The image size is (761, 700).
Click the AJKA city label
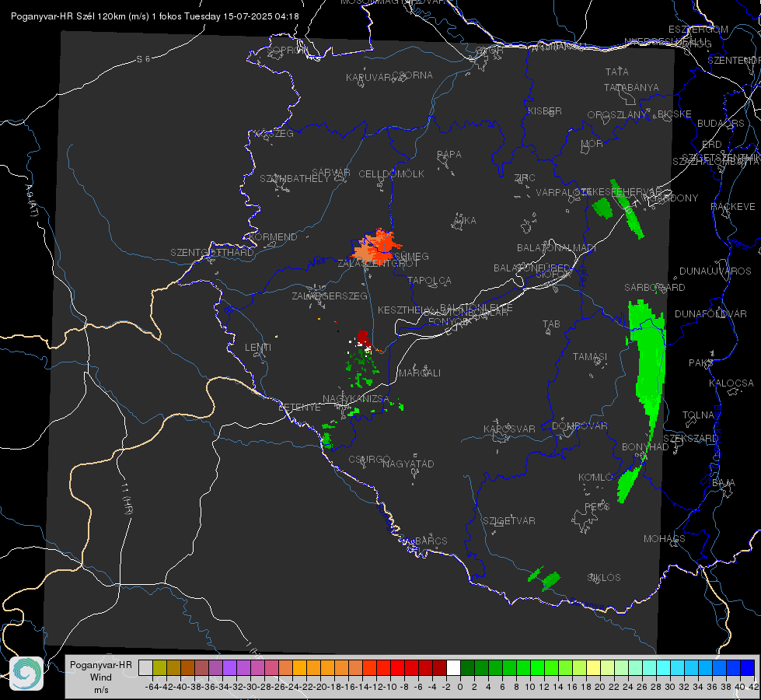tap(464, 221)
